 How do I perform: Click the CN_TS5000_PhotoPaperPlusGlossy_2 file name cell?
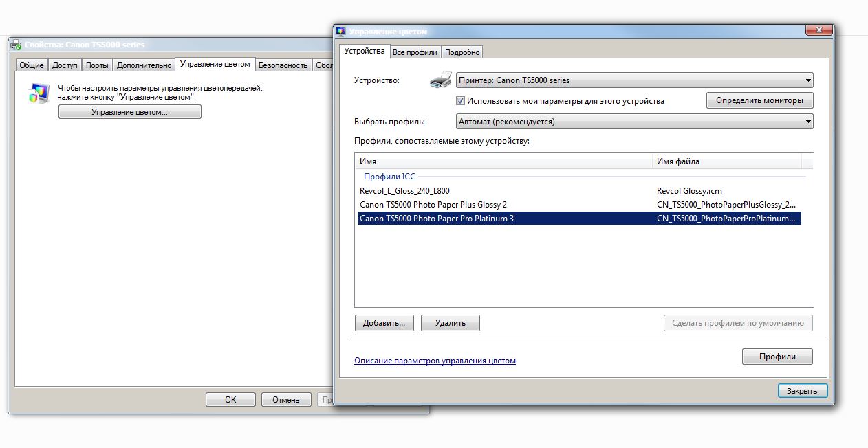click(x=726, y=204)
